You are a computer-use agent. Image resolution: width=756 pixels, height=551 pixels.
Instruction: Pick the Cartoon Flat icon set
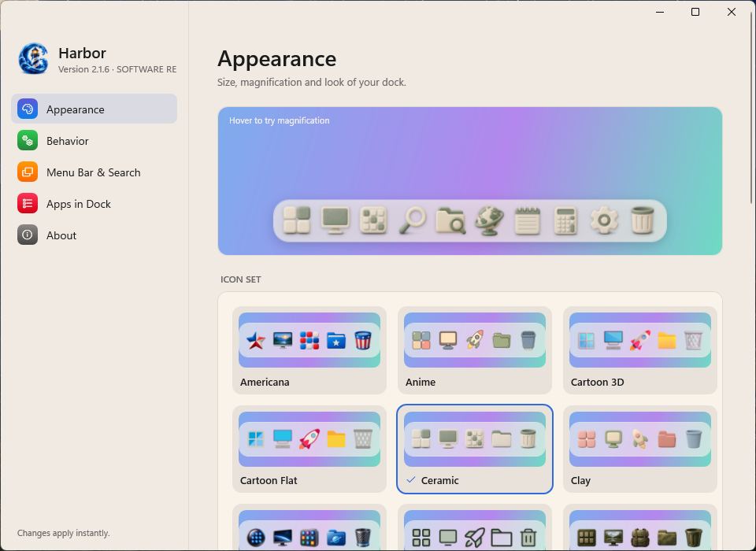tap(309, 449)
